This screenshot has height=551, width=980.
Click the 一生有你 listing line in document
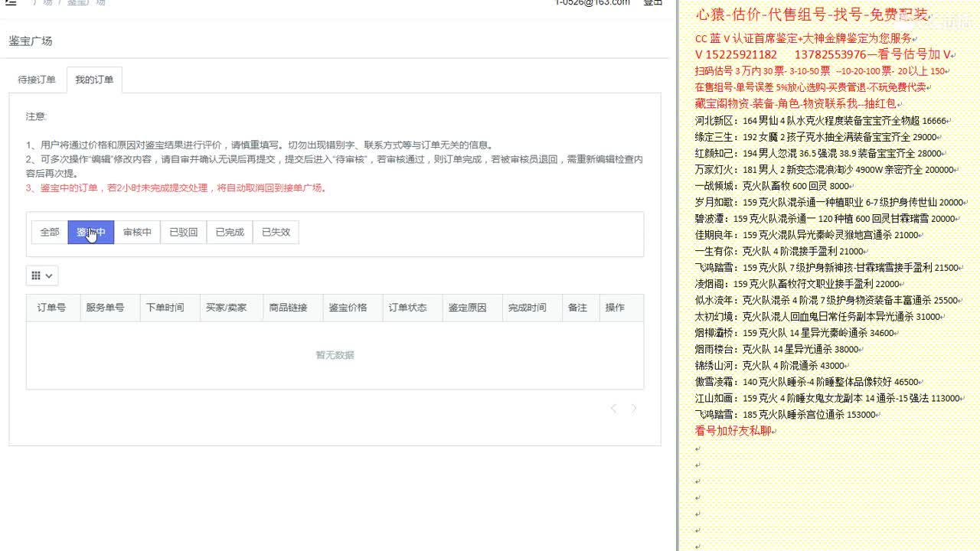tap(782, 251)
